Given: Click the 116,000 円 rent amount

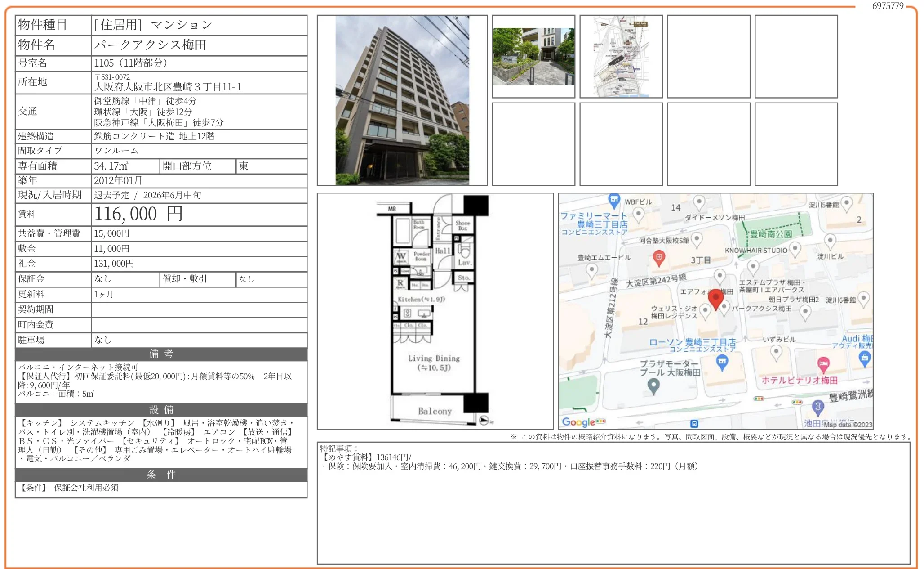Looking at the screenshot, I should tap(138, 214).
